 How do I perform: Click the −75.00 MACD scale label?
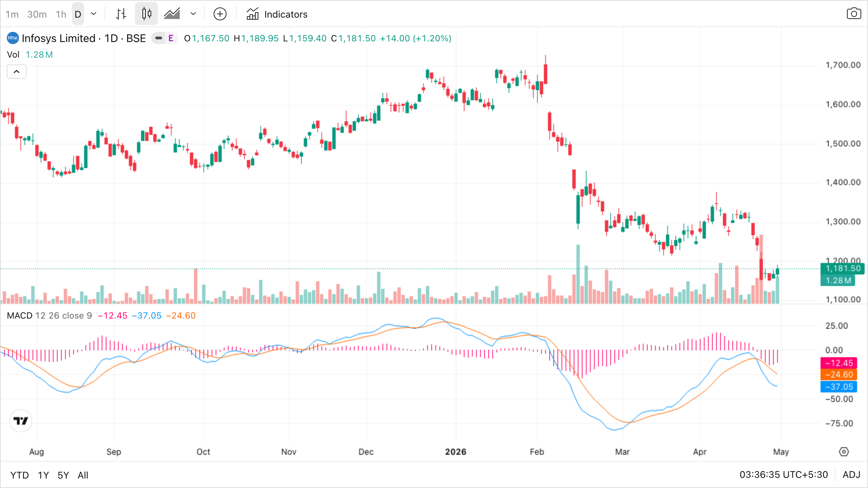tap(839, 423)
